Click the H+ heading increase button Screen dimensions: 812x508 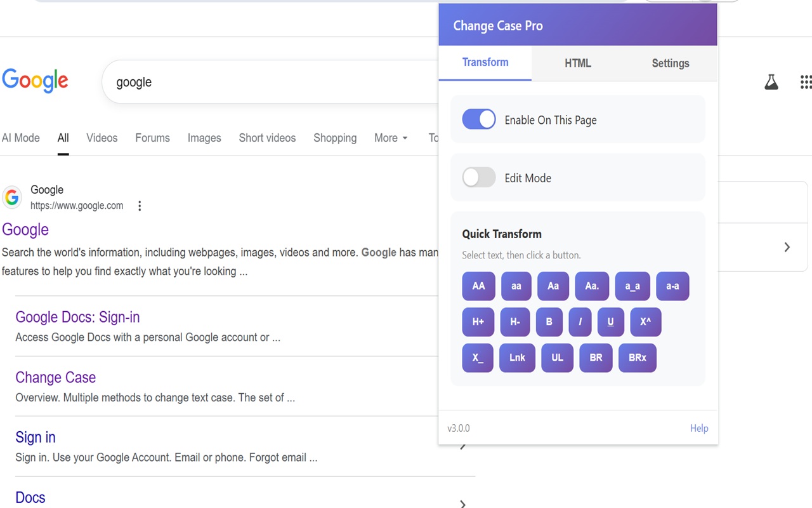click(478, 322)
